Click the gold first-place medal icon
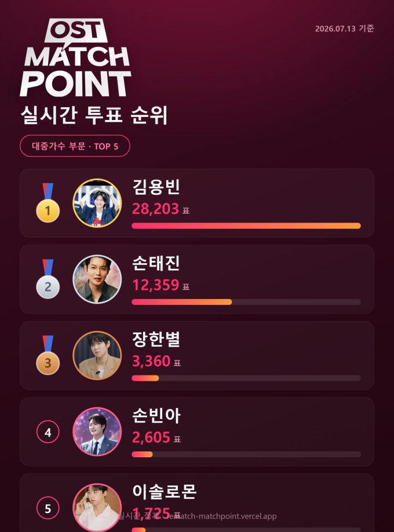 click(48, 203)
